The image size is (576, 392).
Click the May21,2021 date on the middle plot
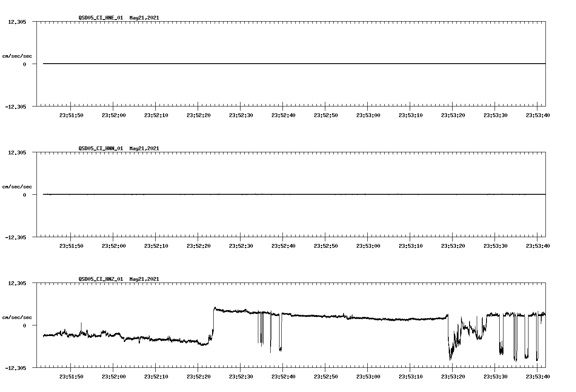144,148
